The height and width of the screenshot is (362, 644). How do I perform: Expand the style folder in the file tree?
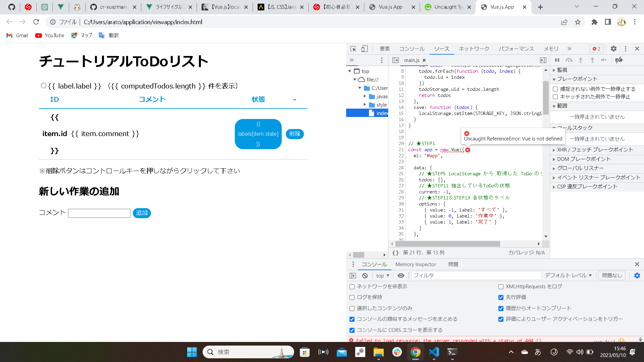point(365,105)
